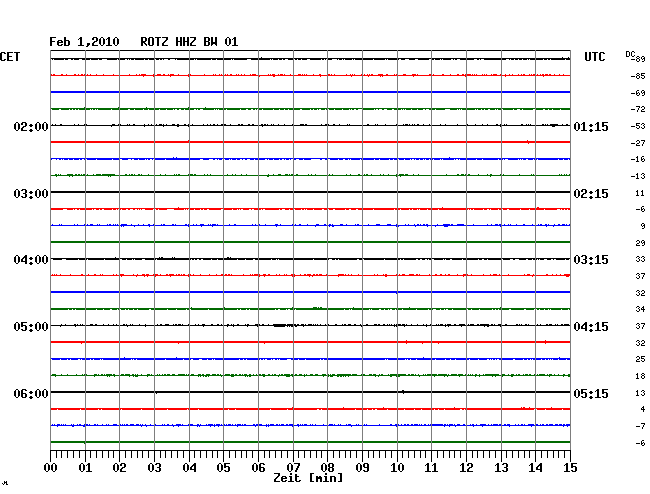Click minute label "06" on the Zeit axis
650x494 pixels.
coord(258,468)
